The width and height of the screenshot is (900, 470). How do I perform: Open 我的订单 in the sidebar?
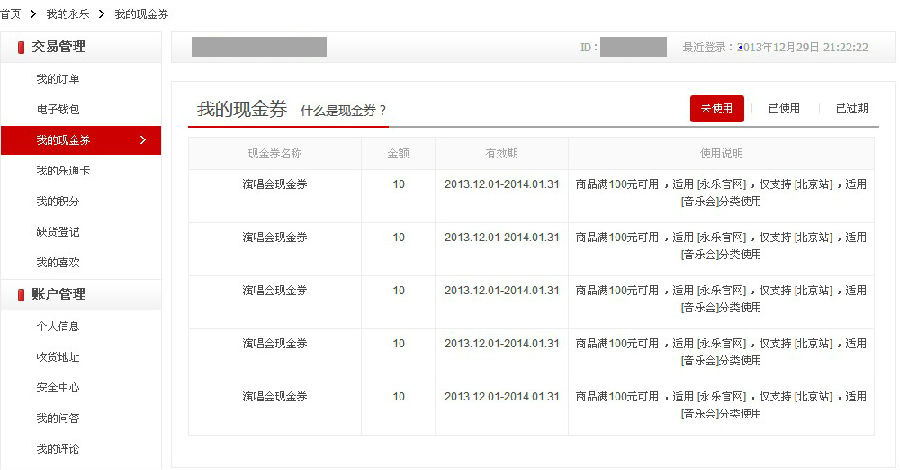click(57, 79)
